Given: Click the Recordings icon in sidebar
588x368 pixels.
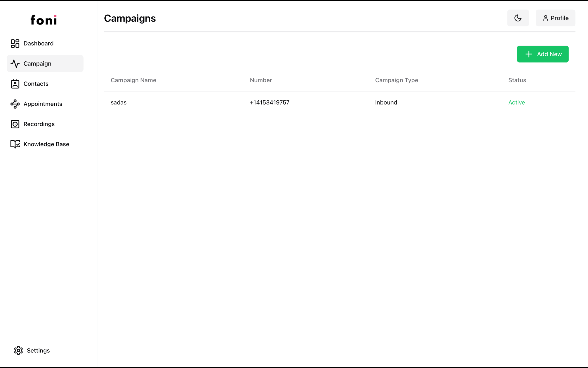Looking at the screenshot, I should pos(15,124).
